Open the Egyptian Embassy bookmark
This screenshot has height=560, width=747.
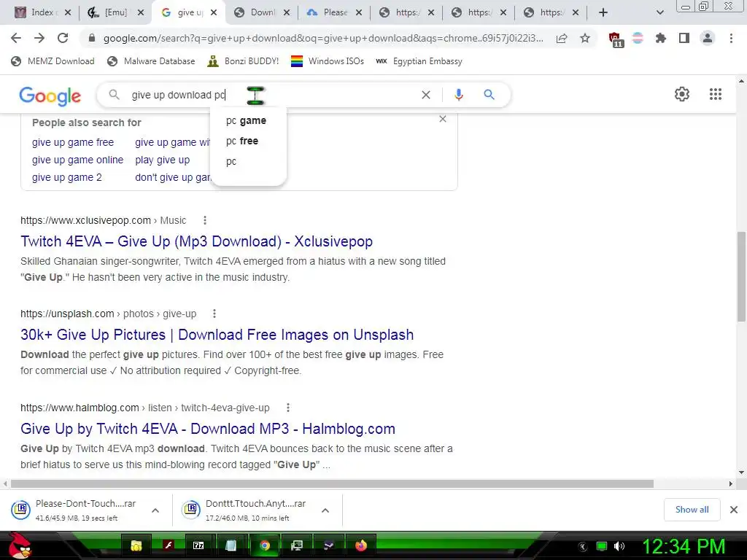418,61
